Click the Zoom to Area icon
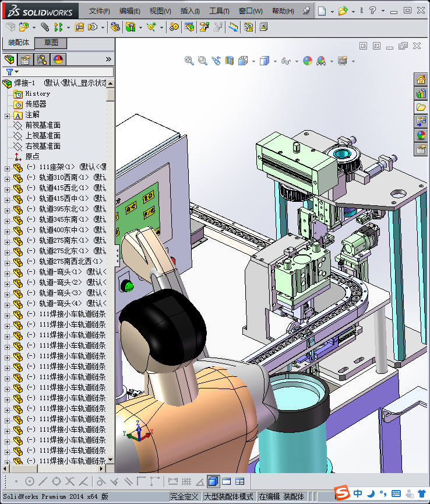 tap(202, 61)
